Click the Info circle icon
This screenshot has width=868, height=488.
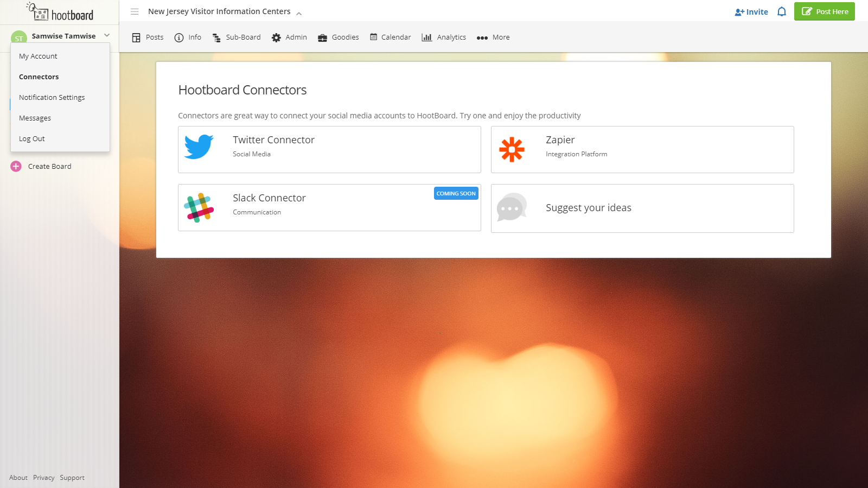(x=179, y=37)
